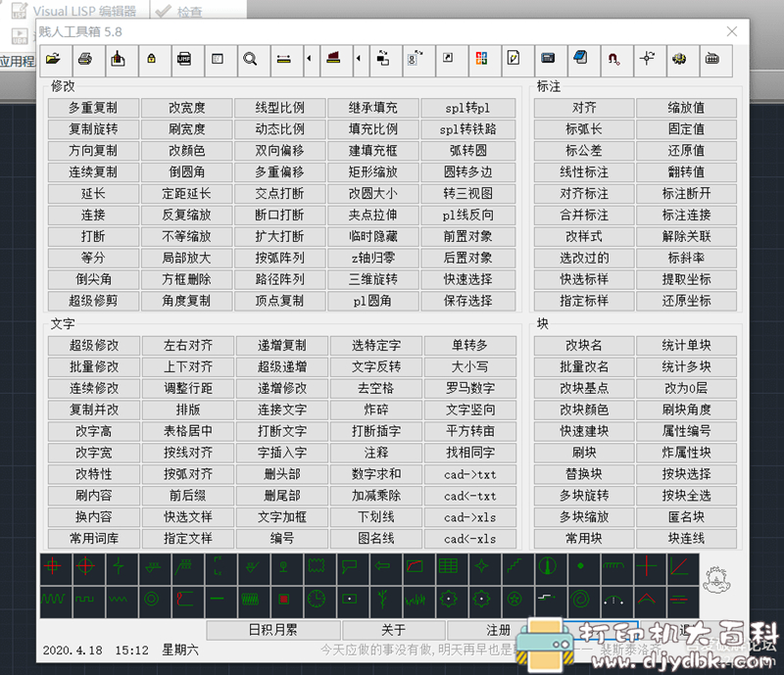Select the green clock icon
Screen dimensions: 784x675
pos(320,602)
